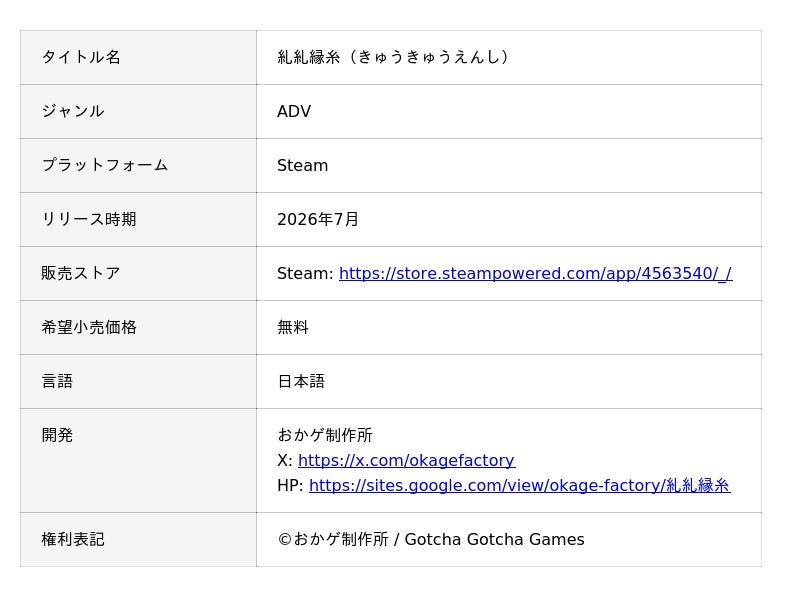
Task: Open the Steam store page link
Action: (535, 273)
